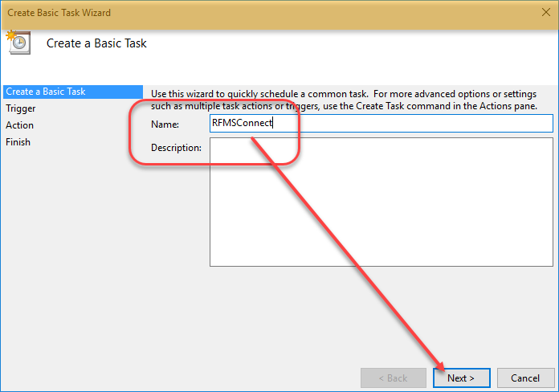The width and height of the screenshot is (559, 392).
Task: Select the Create a Basic Task step
Action: pyautogui.click(x=73, y=92)
